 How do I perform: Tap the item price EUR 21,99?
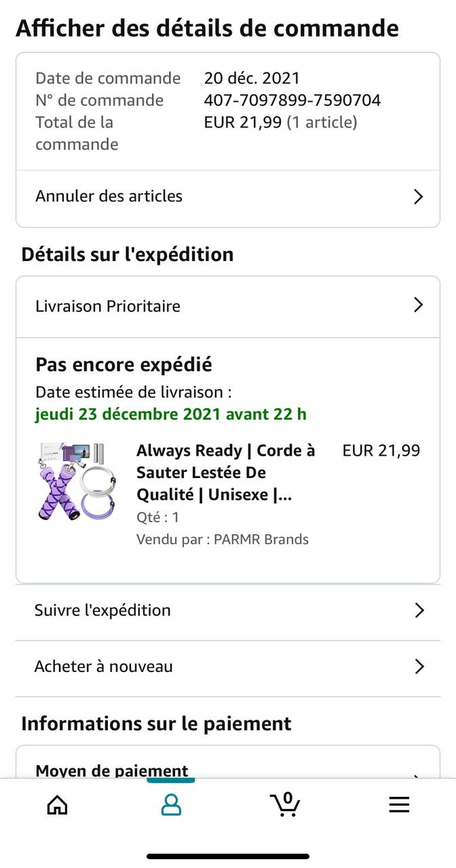(x=381, y=451)
